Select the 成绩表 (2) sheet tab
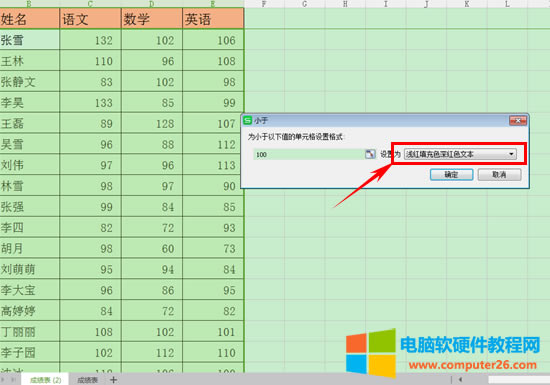The width and height of the screenshot is (550, 385). click(46, 380)
